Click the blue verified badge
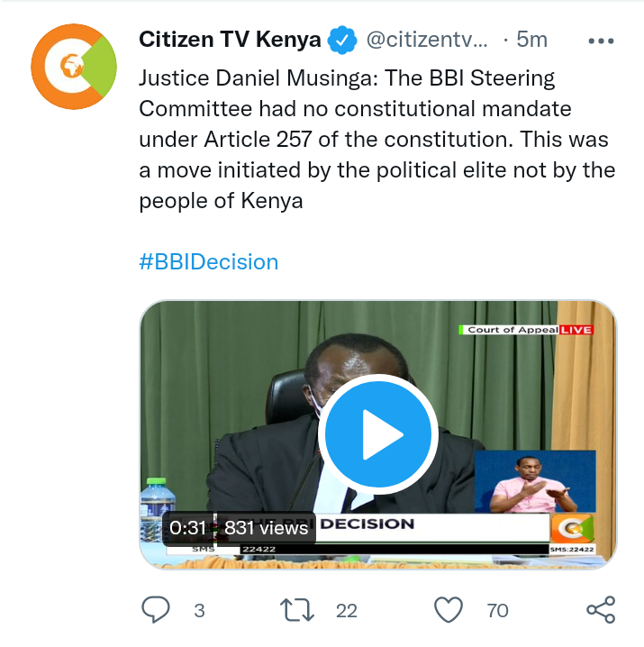Screen dimensions: 644x647 tap(342, 40)
